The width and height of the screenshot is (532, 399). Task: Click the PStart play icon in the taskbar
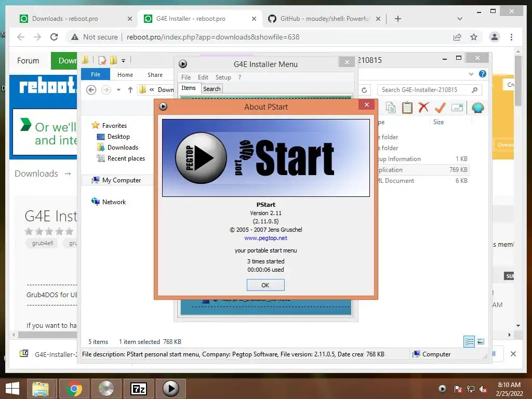click(170, 389)
